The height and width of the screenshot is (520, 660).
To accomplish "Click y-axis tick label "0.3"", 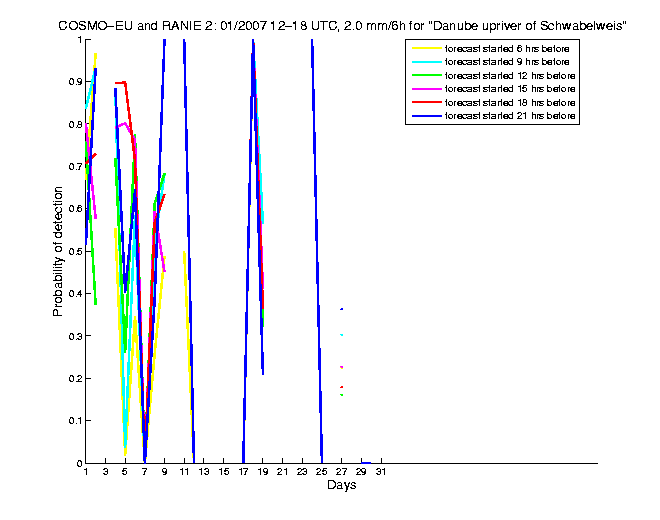I will (75, 336).
